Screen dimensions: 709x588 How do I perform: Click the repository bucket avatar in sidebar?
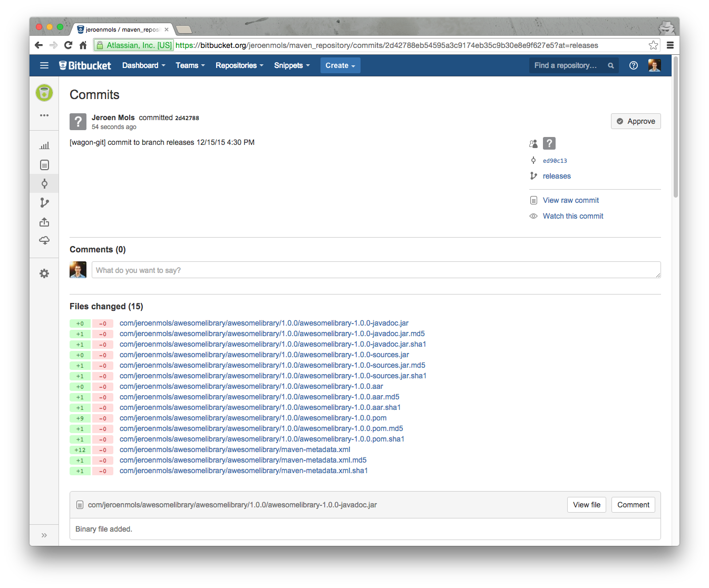click(44, 93)
